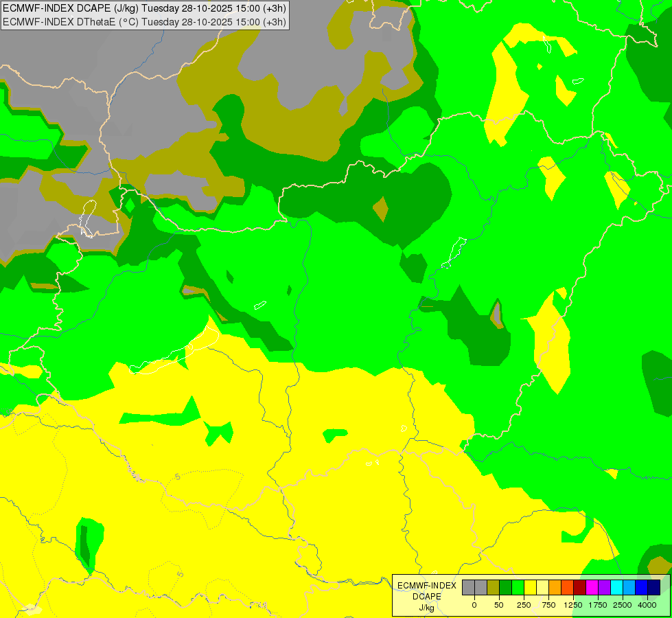The width and height of the screenshot is (672, 618).
Task: Click the DThetaE (°C) title line
Action: pyautogui.click(x=144, y=22)
